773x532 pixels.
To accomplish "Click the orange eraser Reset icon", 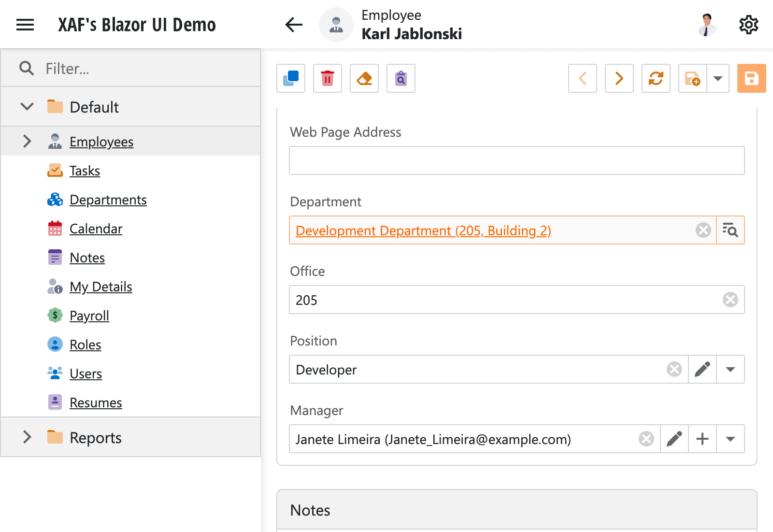I will pyautogui.click(x=364, y=78).
